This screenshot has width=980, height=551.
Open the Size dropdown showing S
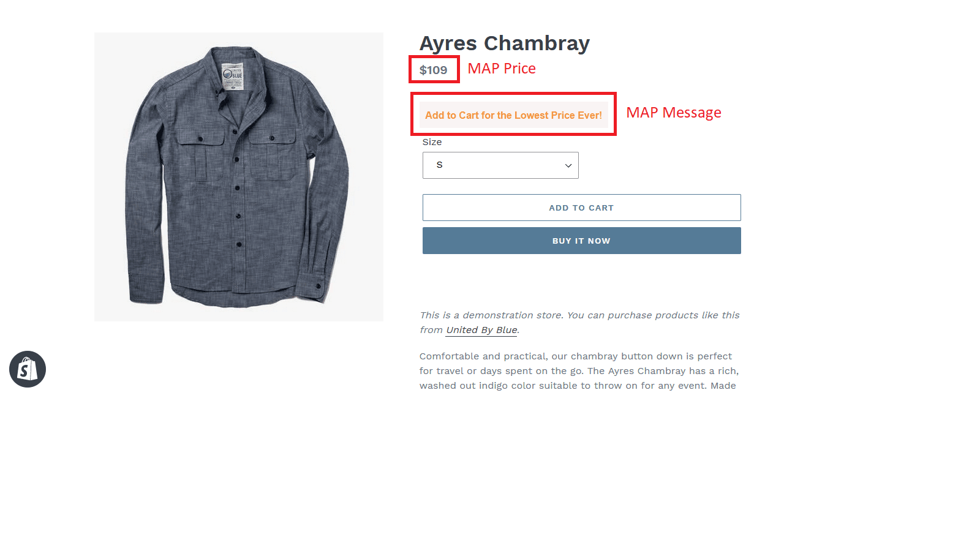tap(500, 165)
